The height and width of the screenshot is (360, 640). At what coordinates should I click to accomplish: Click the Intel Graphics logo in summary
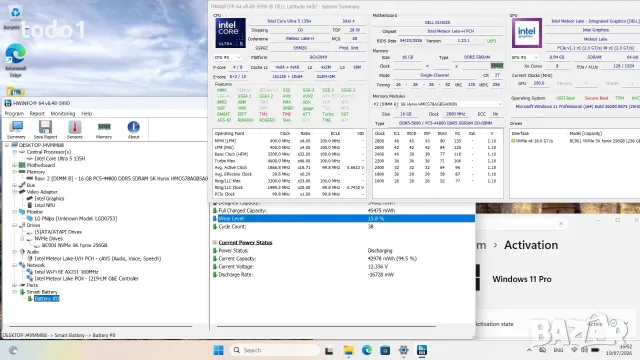[527, 33]
